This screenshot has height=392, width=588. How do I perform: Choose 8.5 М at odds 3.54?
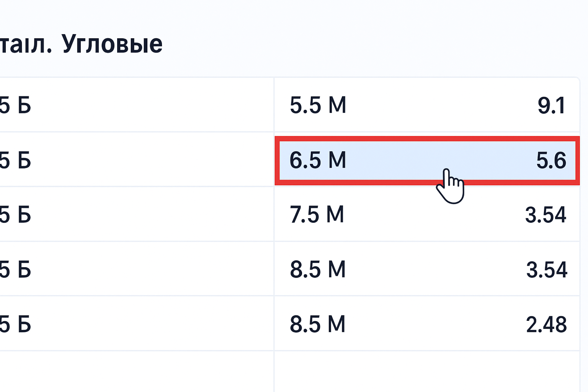pyautogui.click(x=427, y=269)
